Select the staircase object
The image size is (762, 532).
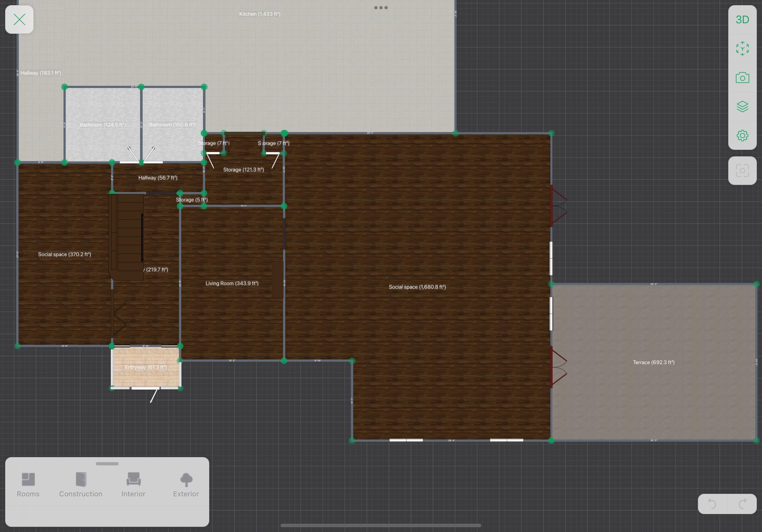click(128, 235)
